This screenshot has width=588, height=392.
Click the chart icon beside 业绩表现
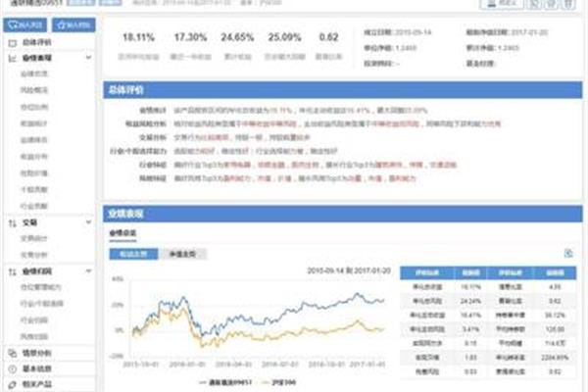click(13, 59)
